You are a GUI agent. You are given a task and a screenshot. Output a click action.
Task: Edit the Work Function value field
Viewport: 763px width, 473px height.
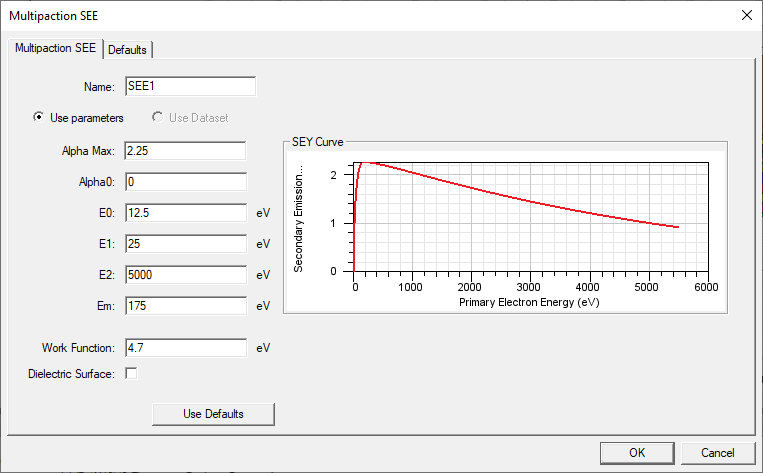(x=185, y=348)
